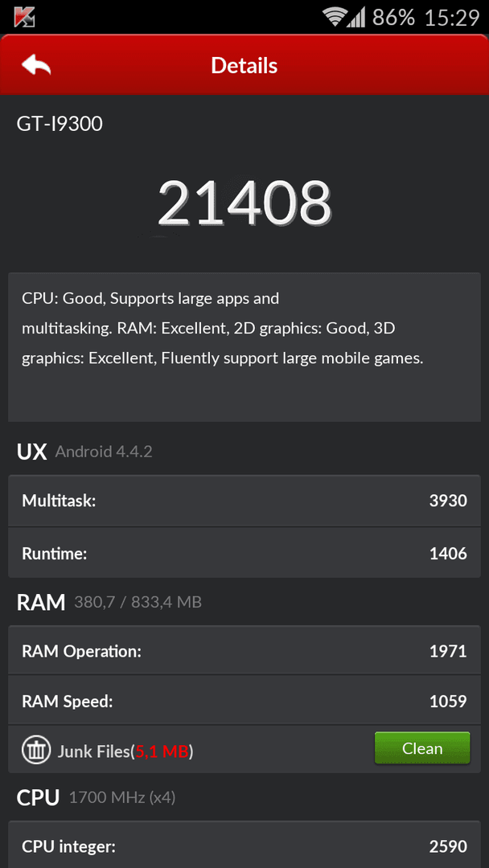Tap the performance summary description box

[x=244, y=347]
